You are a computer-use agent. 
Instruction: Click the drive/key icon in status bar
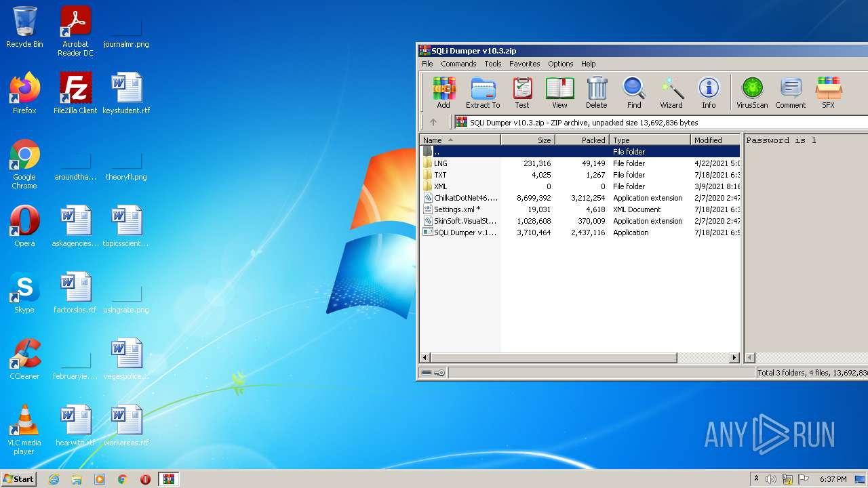tap(432, 373)
